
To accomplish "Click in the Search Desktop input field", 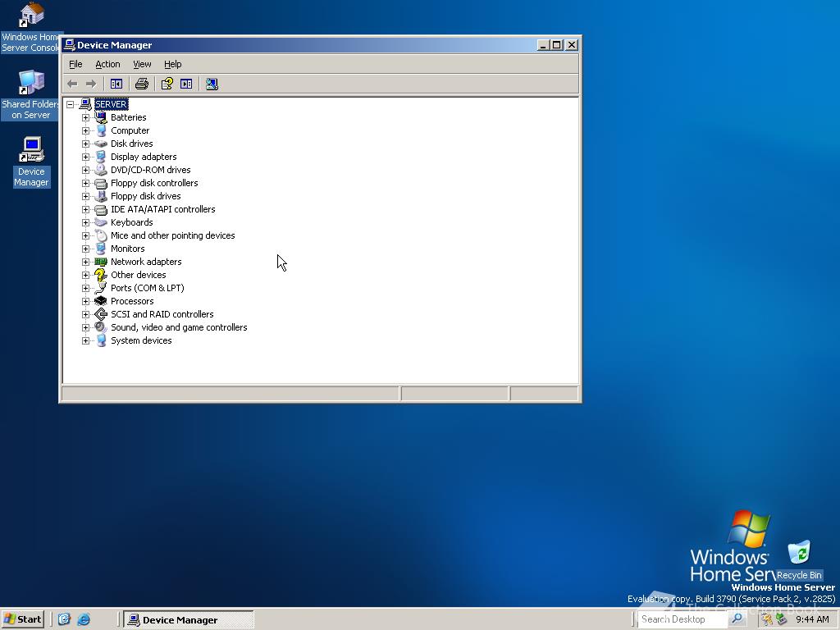I will click(x=683, y=619).
